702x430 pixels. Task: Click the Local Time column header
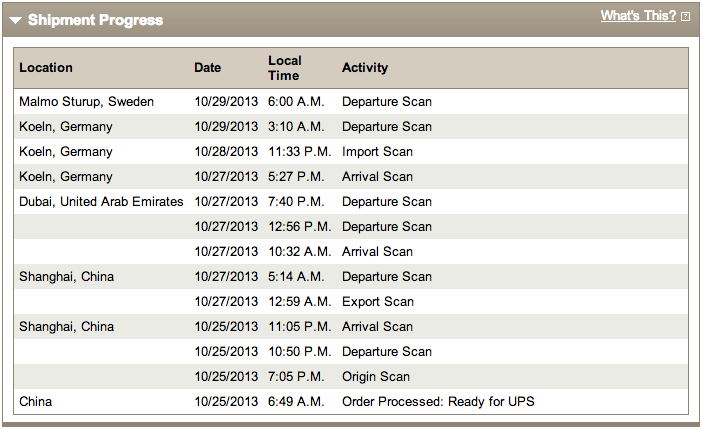pyautogui.click(x=285, y=68)
